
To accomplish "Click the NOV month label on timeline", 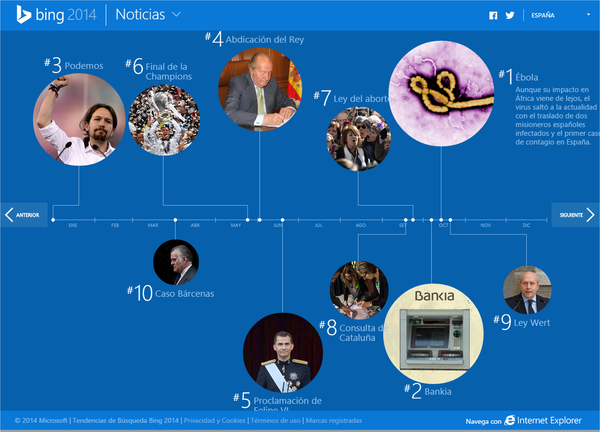I will click(486, 225).
